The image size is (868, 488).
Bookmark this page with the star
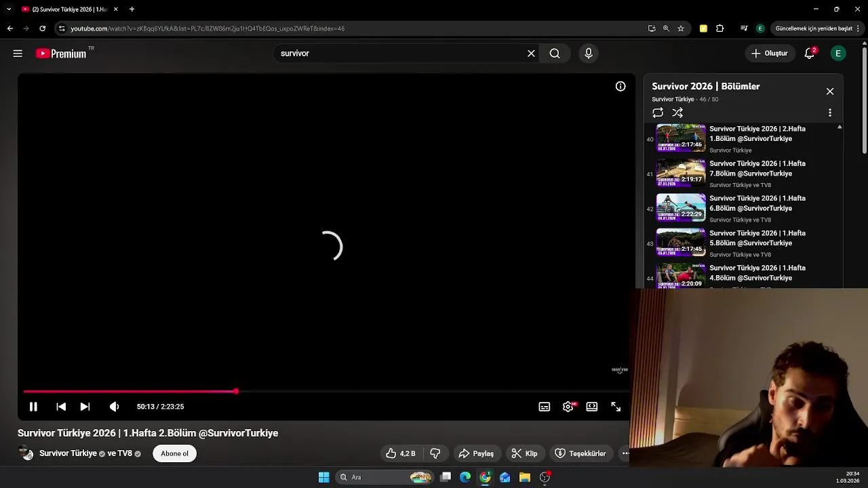tap(681, 28)
